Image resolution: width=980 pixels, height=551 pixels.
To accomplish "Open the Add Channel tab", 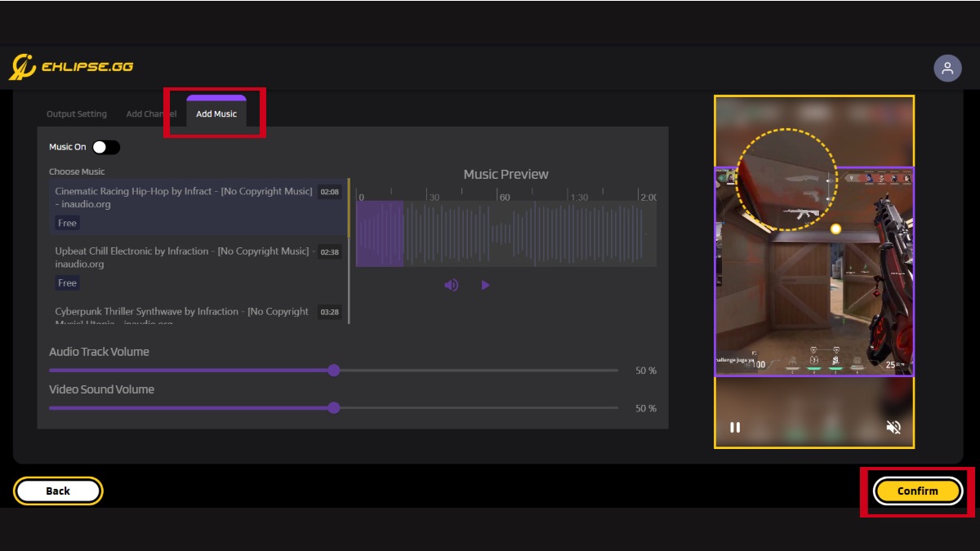I will tap(150, 113).
